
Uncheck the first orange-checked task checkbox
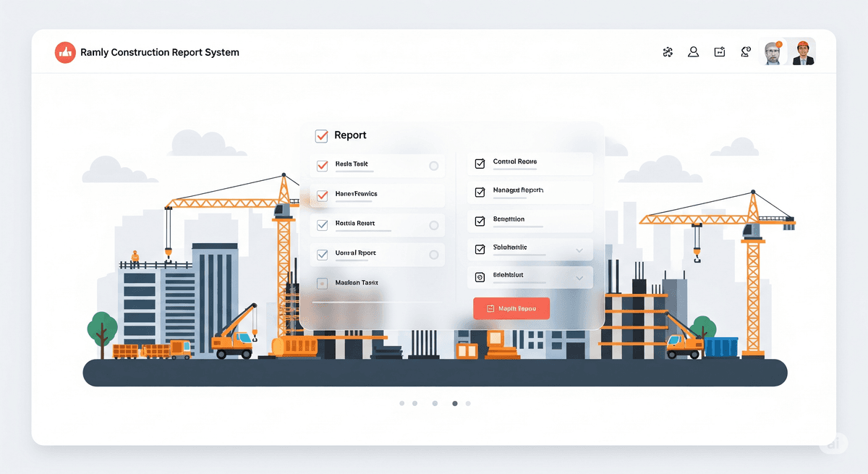click(x=323, y=166)
